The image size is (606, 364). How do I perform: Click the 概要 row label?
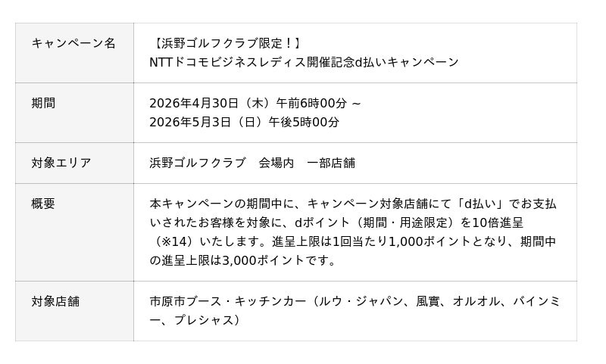coord(43,204)
